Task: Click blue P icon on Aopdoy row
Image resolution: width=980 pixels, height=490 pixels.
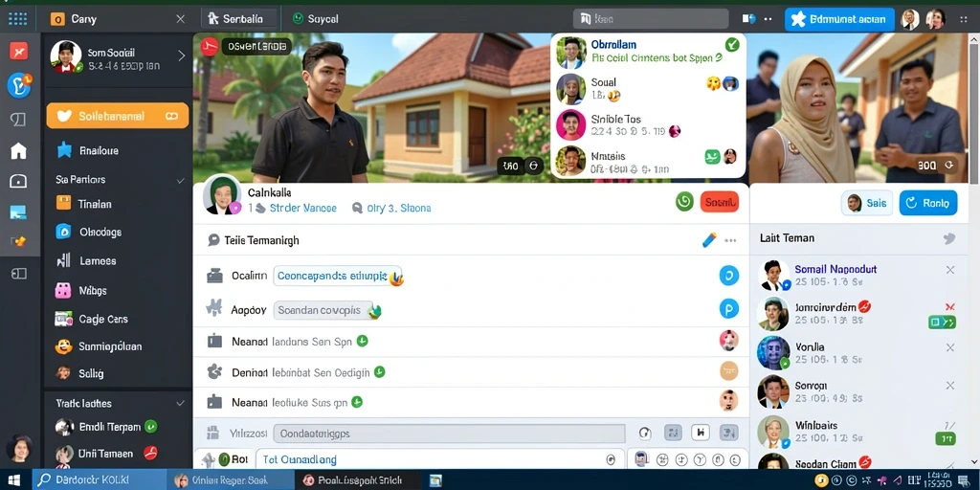Action: (x=728, y=309)
